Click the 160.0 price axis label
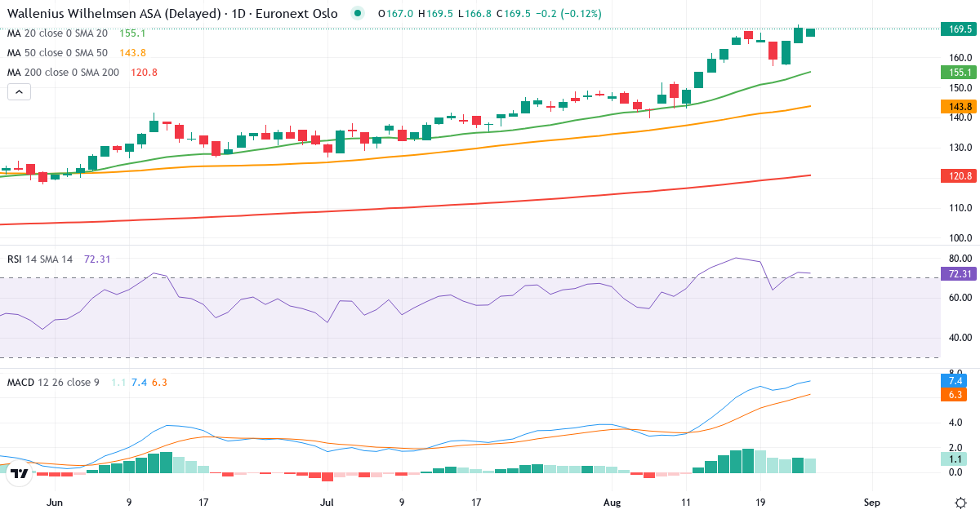 (x=960, y=58)
